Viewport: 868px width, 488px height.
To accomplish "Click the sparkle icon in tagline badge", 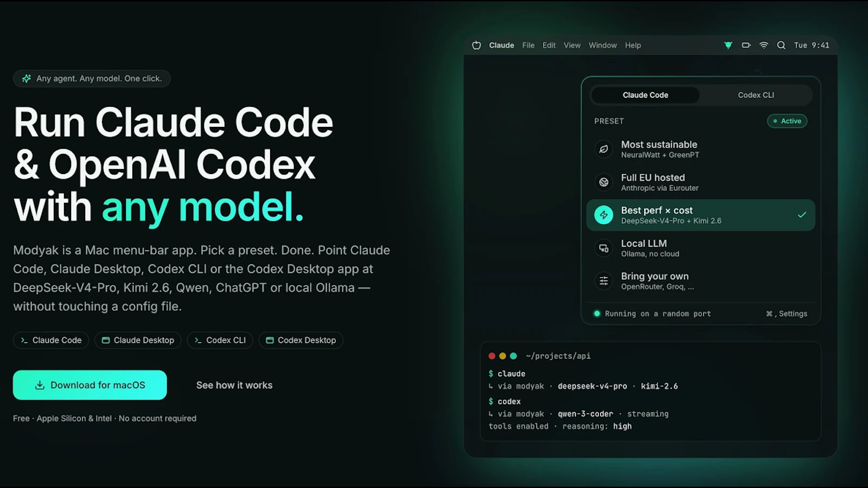I will (x=26, y=79).
